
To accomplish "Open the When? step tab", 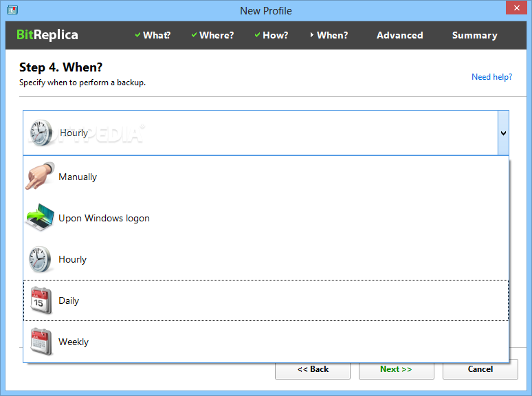I will coord(329,35).
